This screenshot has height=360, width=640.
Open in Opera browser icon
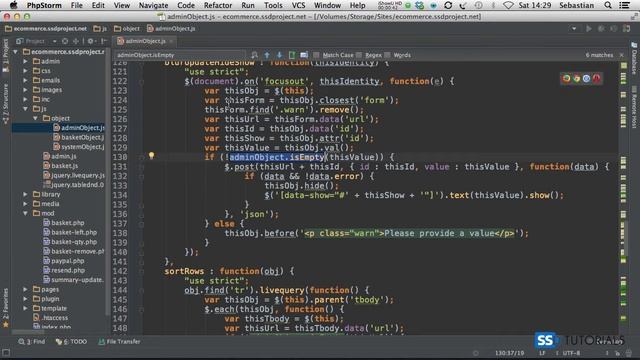596,78
